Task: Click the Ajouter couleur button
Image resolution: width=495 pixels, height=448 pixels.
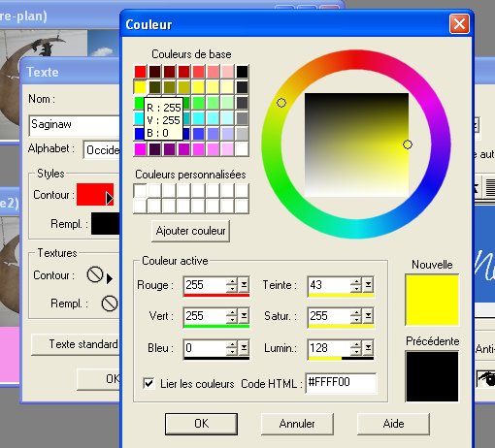Action: pos(190,231)
